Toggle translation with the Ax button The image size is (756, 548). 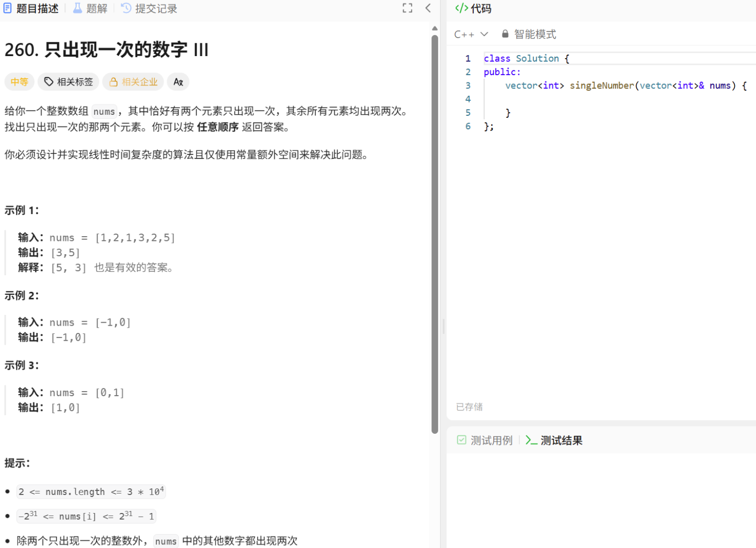[178, 81]
